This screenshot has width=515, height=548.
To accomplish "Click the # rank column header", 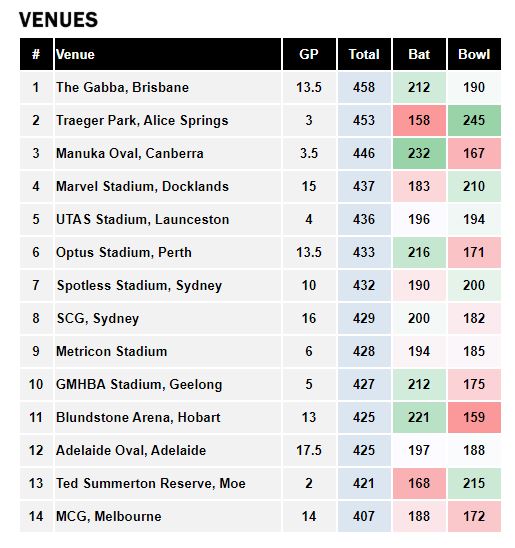I will coord(36,54).
